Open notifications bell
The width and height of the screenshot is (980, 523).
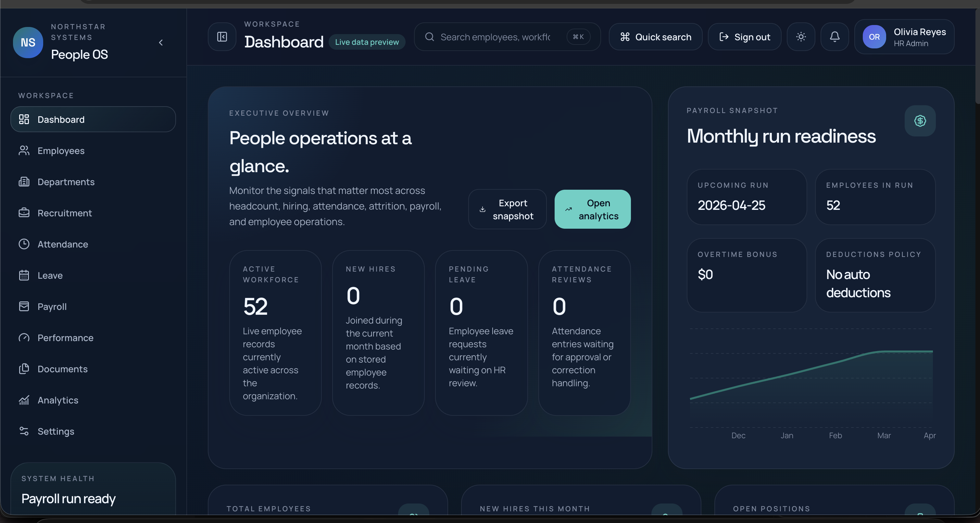point(834,36)
